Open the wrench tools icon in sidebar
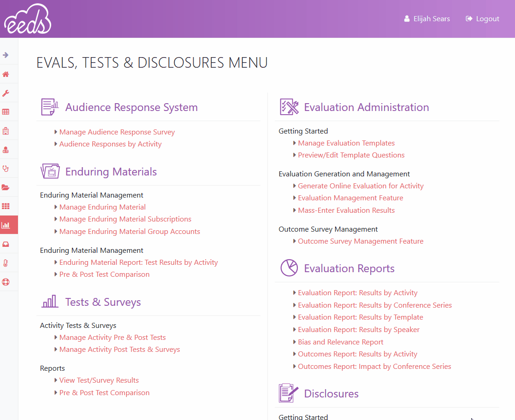 tap(6, 93)
